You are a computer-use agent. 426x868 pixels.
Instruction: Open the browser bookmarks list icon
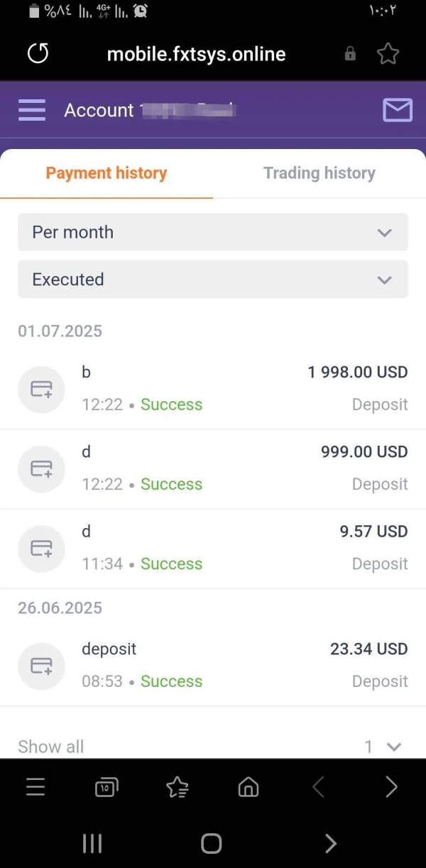click(177, 787)
